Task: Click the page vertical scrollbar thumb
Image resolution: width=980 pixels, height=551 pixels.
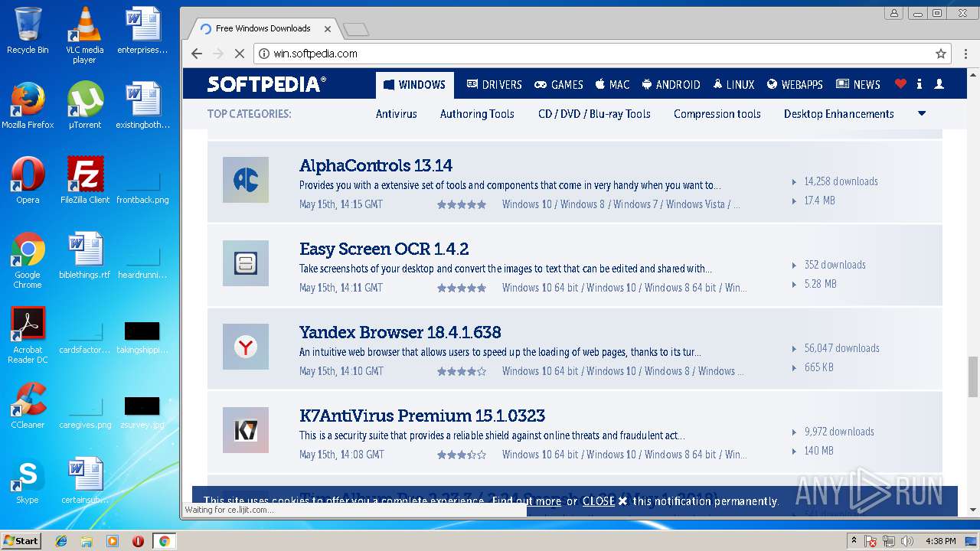Action: pyautogui.click(x=973, y=377)
